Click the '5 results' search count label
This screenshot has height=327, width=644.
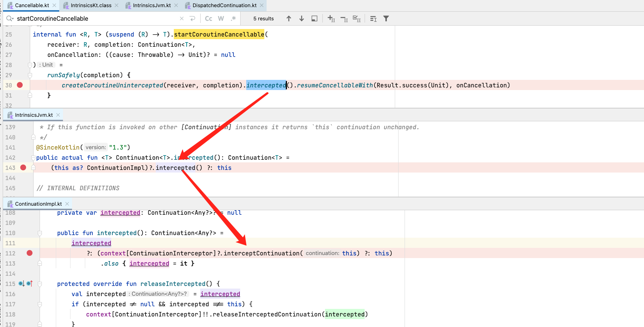pos(264,18)
